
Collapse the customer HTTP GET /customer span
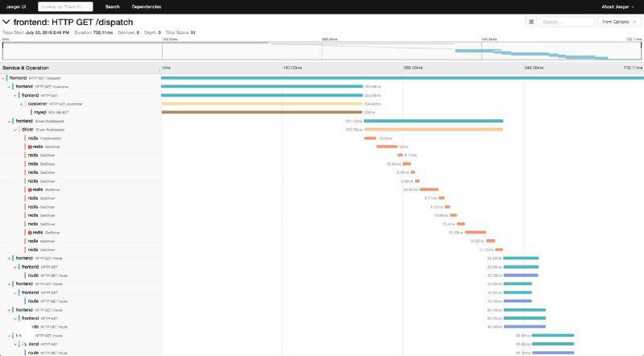tap(22, 104)
